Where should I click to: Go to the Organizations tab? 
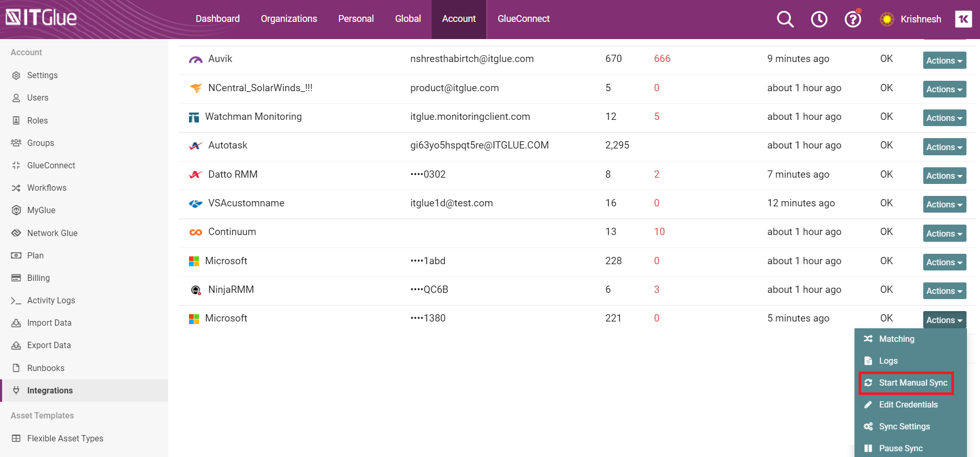[x=289, y=19]
